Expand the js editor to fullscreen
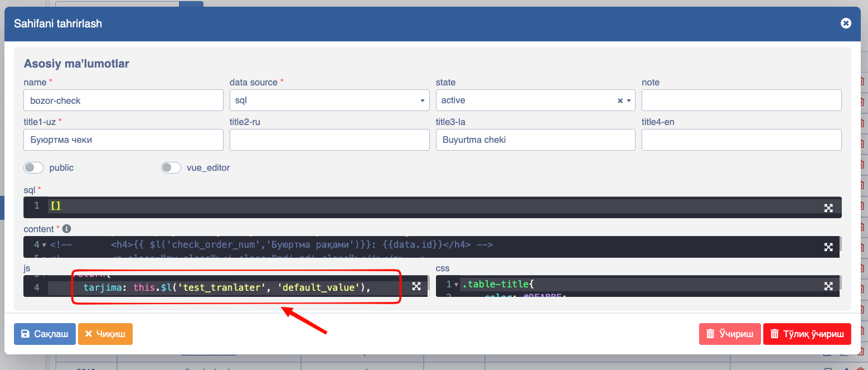This screenshot has width=868, height=370. click(416, 286)
